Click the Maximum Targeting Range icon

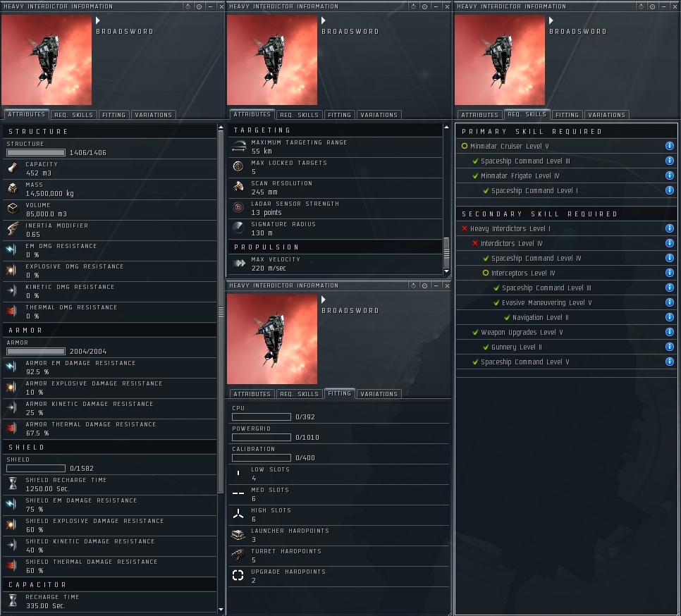click(x=238, y=147)
